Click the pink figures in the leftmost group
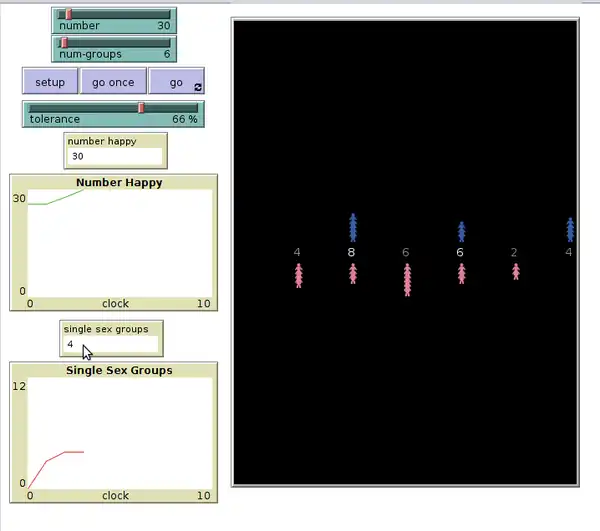Viewport: 600px width, 531px height. click(298, 275)
